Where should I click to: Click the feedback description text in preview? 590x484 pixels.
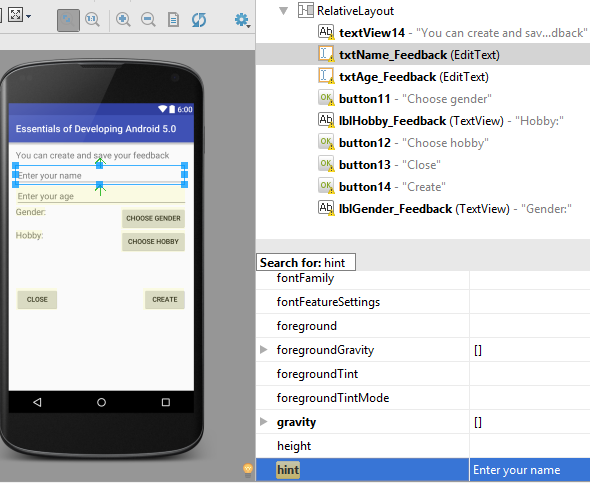tap(92, 155)
